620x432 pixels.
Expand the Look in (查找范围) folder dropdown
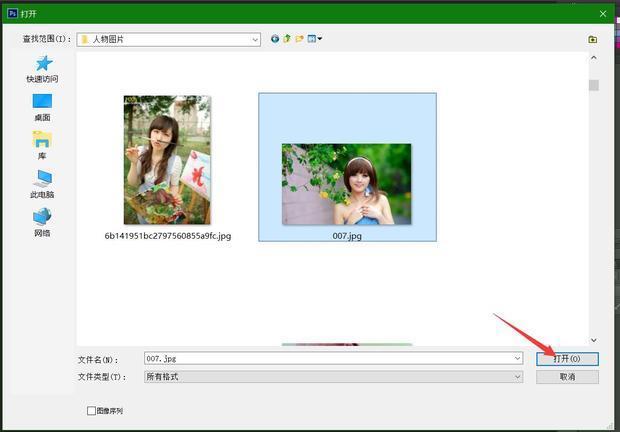pos(255,39)
